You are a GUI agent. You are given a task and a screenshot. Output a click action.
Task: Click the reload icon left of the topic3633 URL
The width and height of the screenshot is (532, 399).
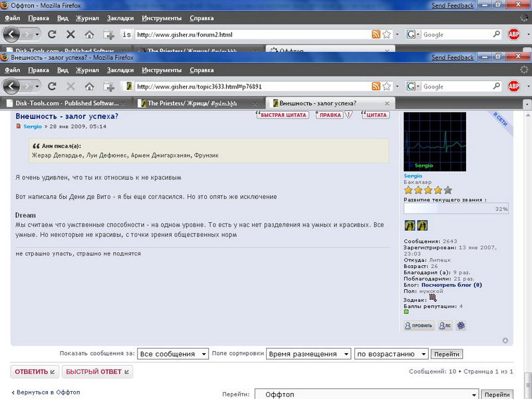pyautogui.click(x=52, y=86)
